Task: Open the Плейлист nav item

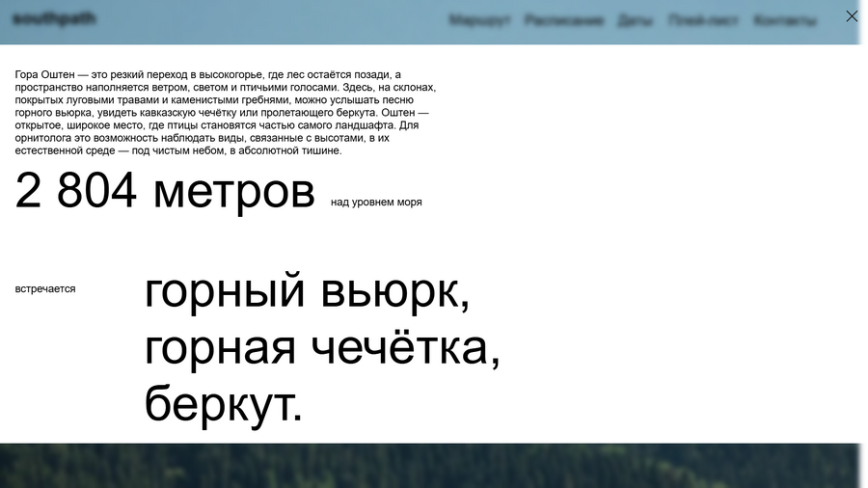Action: [703, 20]
